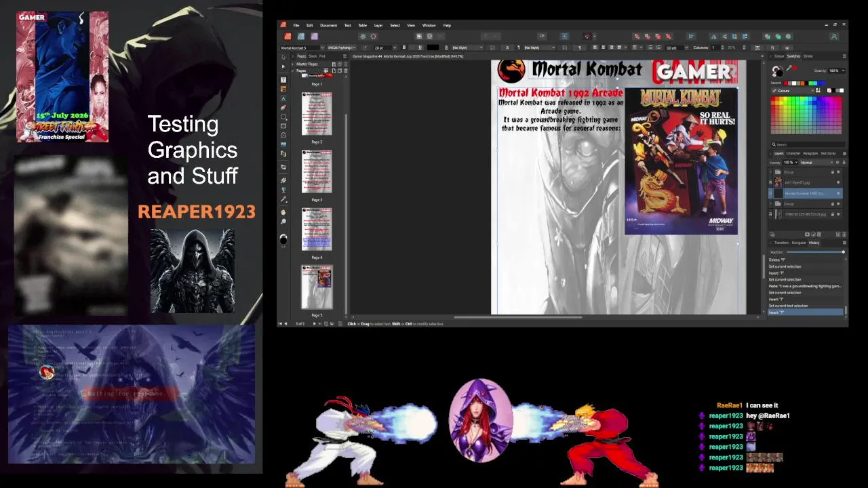Image resolution: width=868 pixels, height=488 pixels.
Task: Open the Opacity dropdown in Swatches panel
Action: coord(843,70)
